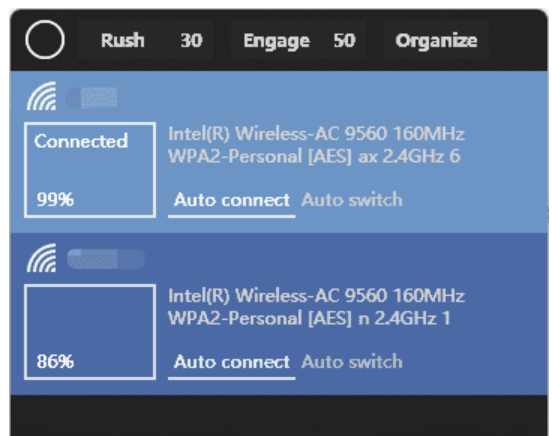Screen dimensions: 552x436
Task: Toggle the Engage mode button
Action: (x=276, y=40)
